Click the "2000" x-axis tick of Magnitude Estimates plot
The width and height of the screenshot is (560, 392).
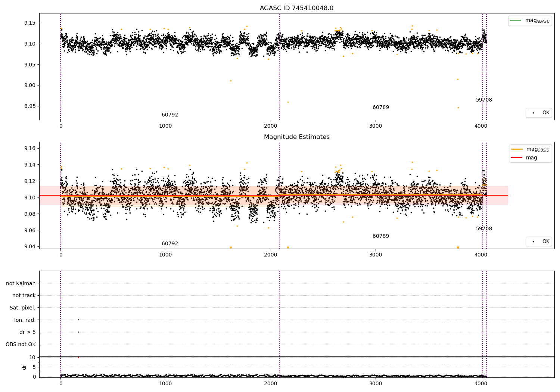tap(270, 255)
